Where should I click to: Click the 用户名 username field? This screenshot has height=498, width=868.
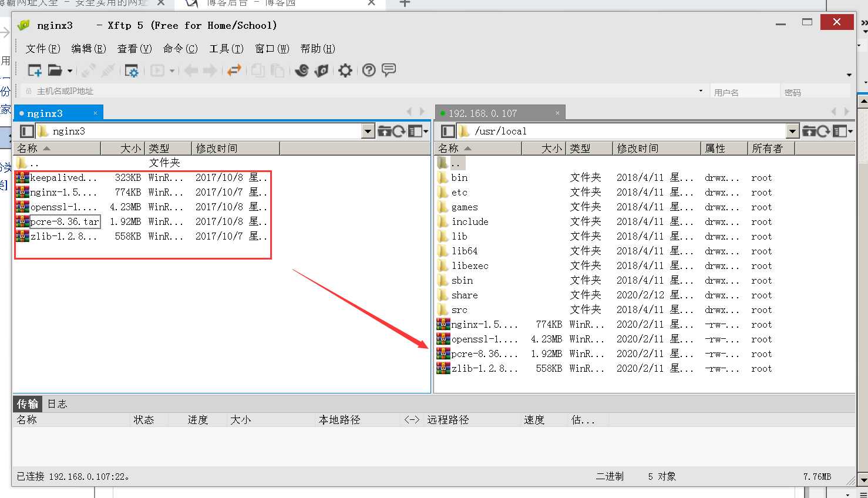[744, 92]
